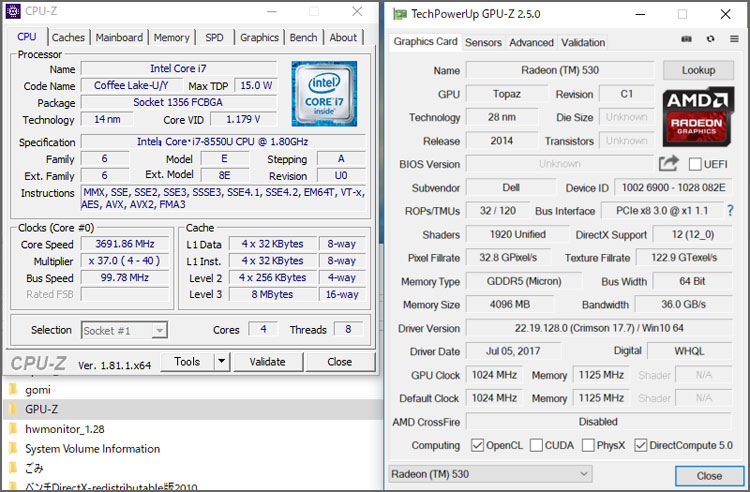Click the Memory Size value 4096 MB
Viewport: 750px width, 492px height.
509,304
